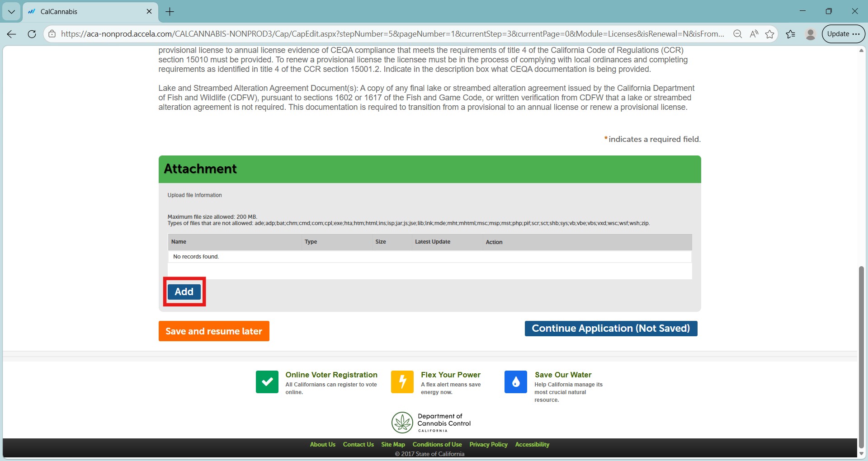
Task: Open the browser profile avatar
Action: [811, 34]
